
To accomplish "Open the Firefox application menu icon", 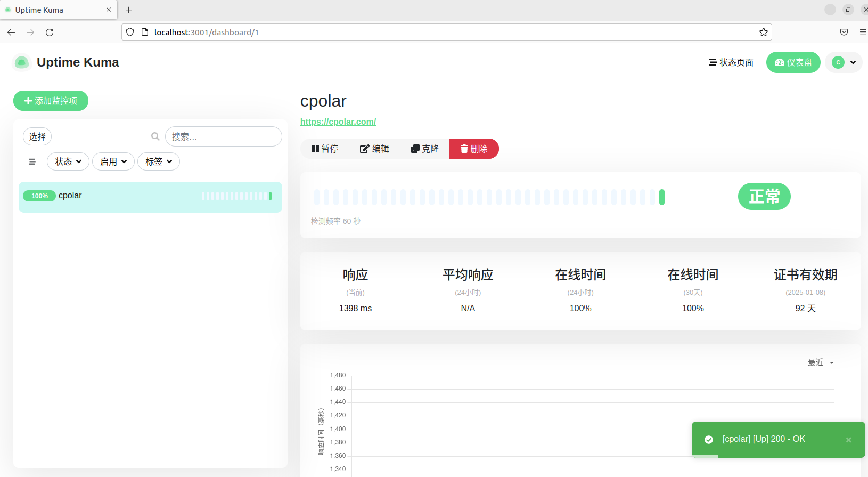I will (x=863, y=32).
